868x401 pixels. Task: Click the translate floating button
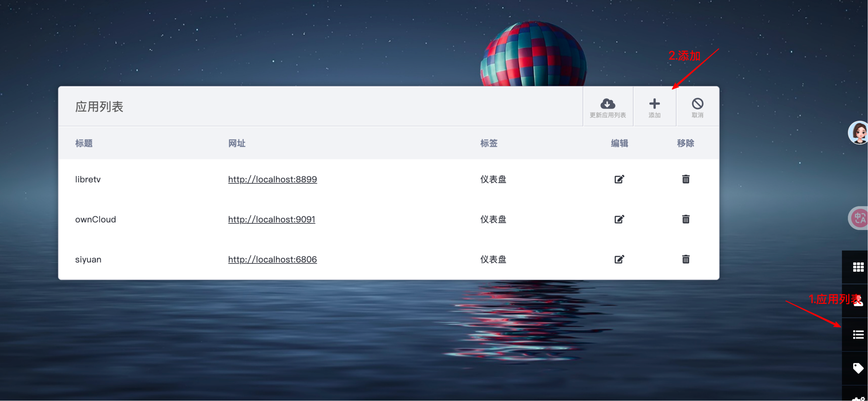pyautogui.click(x=858, y=218)
